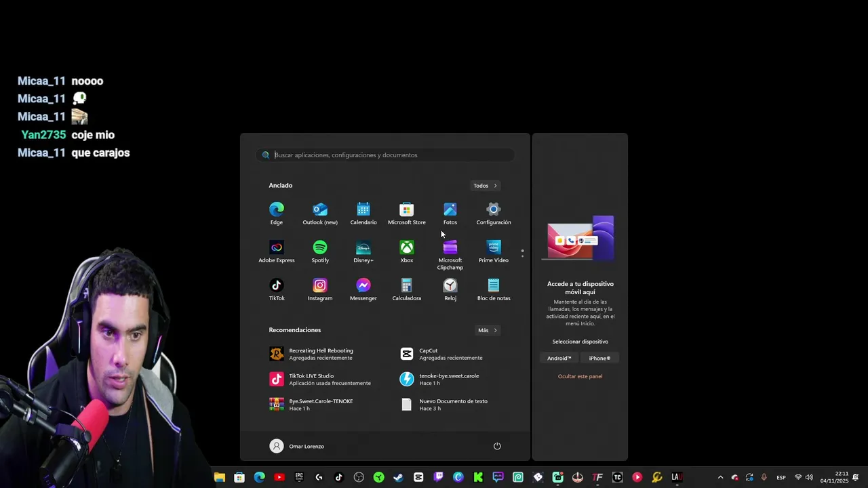The height and width of the screenshot is (488, 868).
Task: Focus the Start menu search field
Action: point(385,155)
